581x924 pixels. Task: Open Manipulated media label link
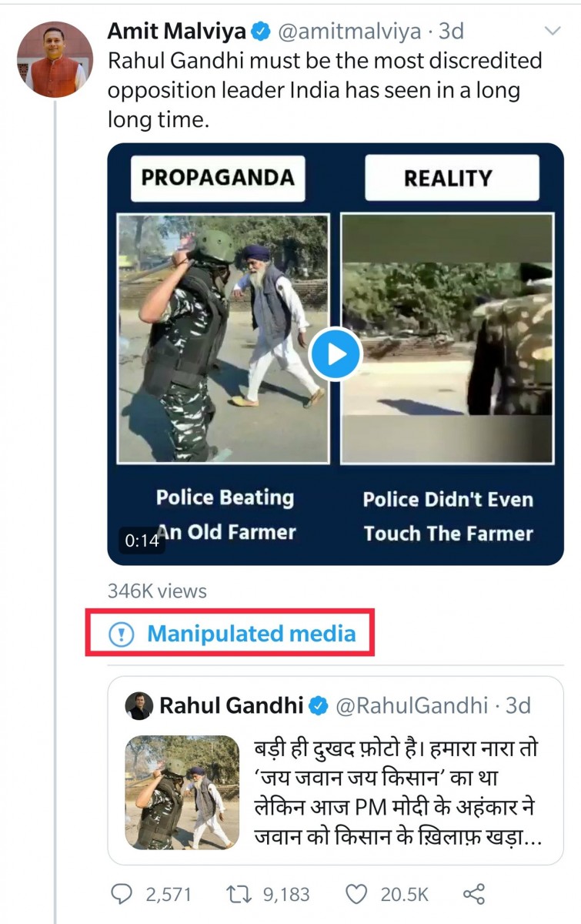(x=251, y=634)
